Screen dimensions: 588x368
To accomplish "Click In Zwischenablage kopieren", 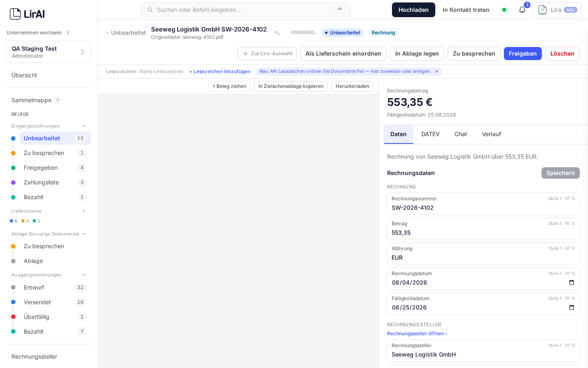I will click(291, 86).
